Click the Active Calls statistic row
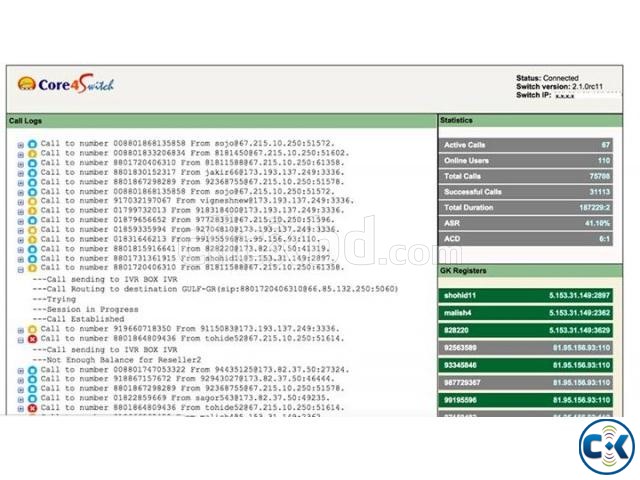 (526, 145)
